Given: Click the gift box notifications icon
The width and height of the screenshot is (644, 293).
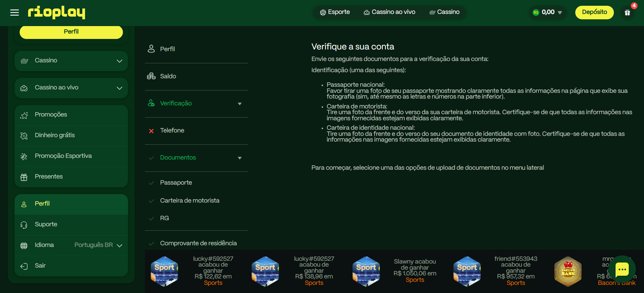Looking at the screenshot, I should click(627, 13).
